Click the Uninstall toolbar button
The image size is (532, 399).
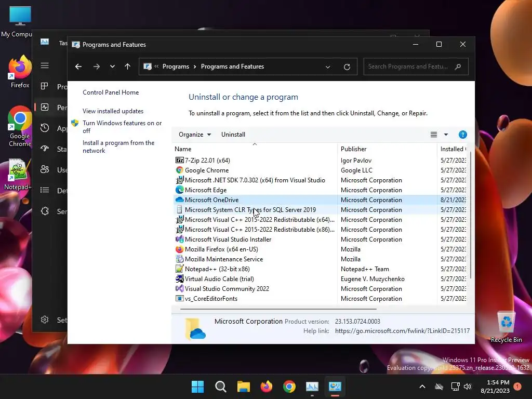click(233, 135)
